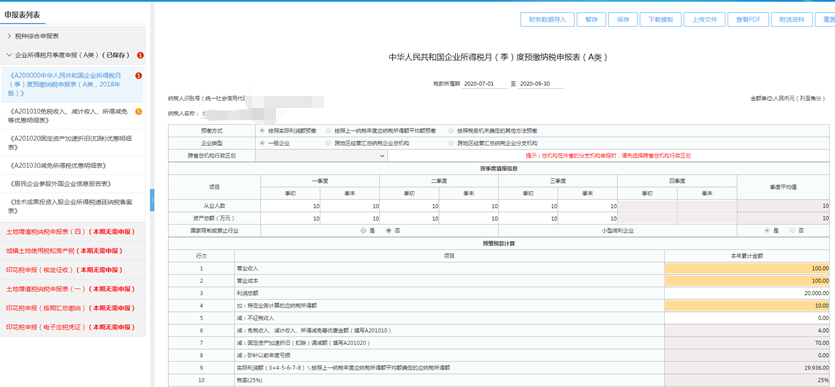Edit 特定业务计算的应纳税所得额 amount field
The height and width of the screenshot is (387, 835).
point(747,306)
